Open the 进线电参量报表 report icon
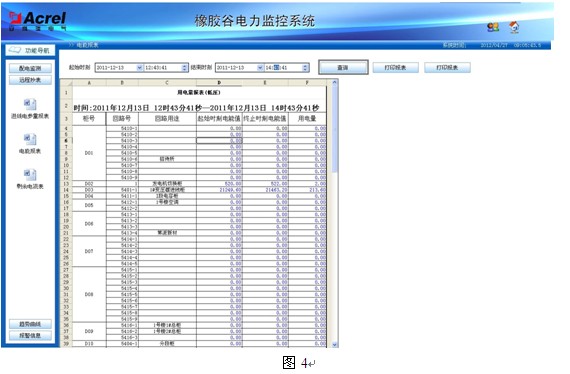 click(30, 105)
